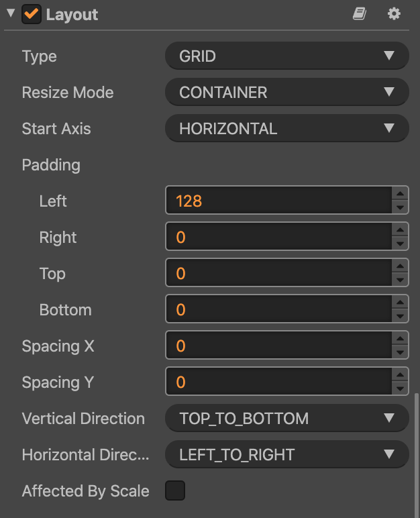The image size is (420, 518).
Task: Click the Padding Right input field
Action: 278,238
